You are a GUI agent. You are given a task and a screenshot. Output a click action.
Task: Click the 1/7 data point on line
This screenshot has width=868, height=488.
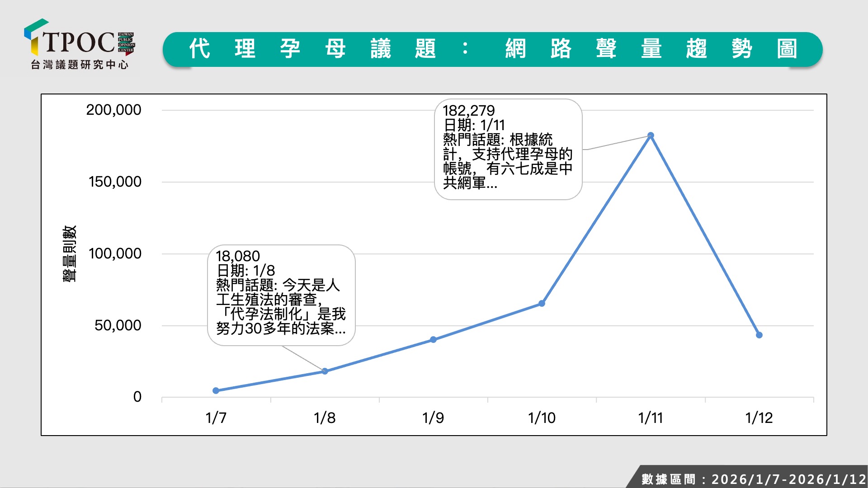(x=216, y=390)
